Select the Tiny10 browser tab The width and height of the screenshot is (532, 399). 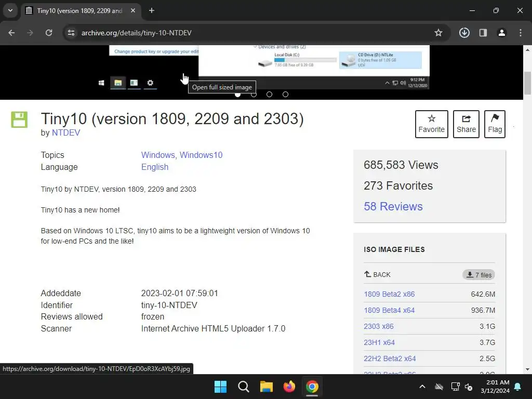click(80, 10)
